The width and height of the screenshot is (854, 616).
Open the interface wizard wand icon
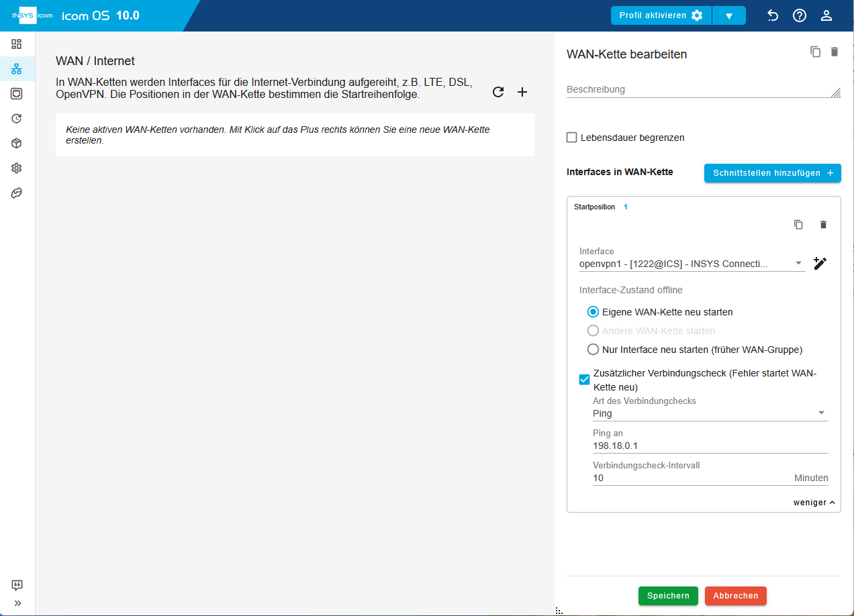coord(820,263)
